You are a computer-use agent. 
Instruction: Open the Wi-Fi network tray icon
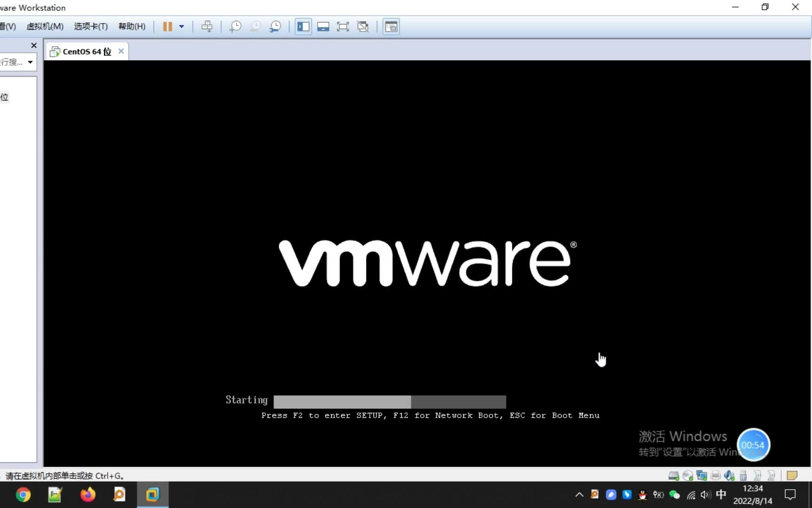(x=691, y=494)
